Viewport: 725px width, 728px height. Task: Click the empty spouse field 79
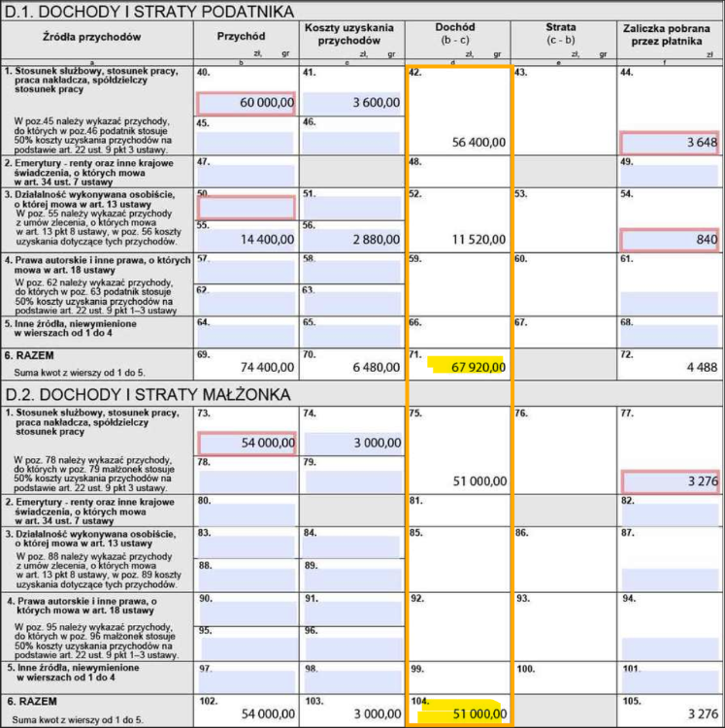tap(353, 481)
